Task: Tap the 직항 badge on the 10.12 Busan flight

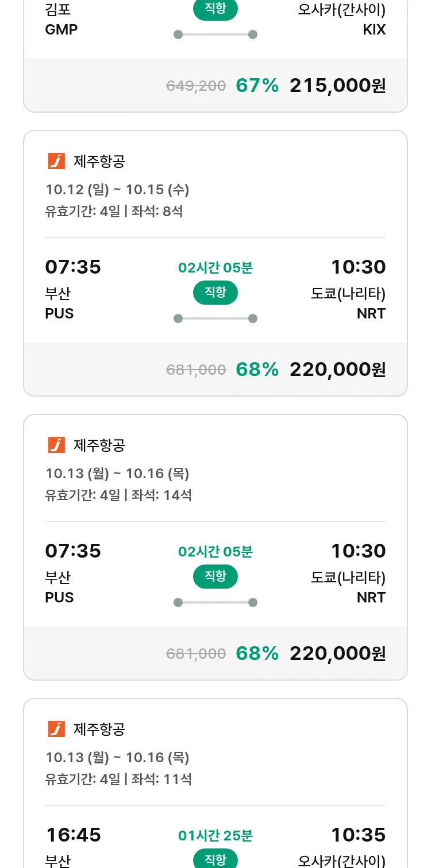Action: point(215,293)
